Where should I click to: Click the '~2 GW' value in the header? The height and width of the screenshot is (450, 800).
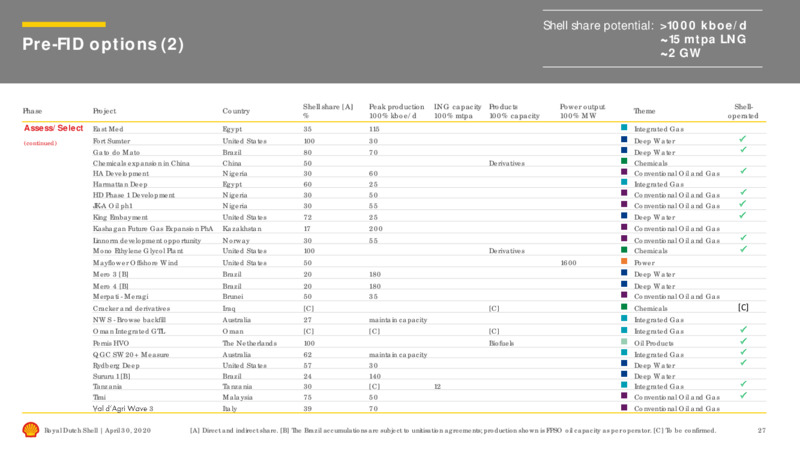681,53
